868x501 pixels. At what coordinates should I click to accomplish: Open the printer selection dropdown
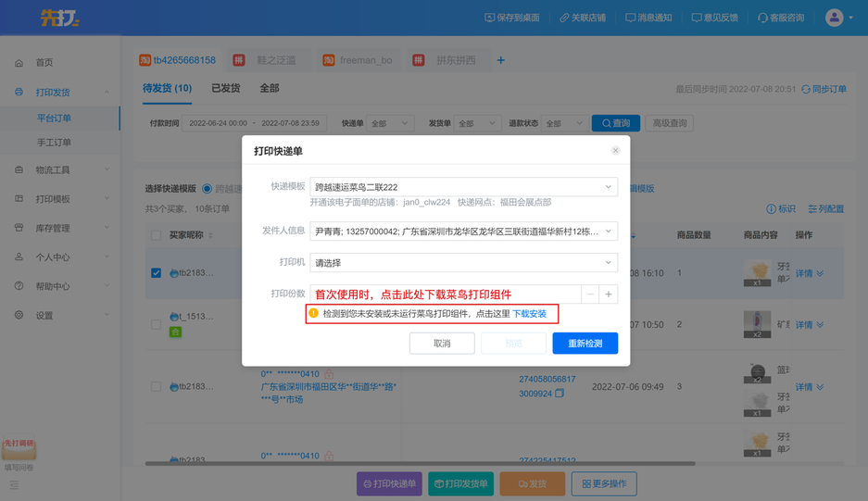point(608,263)
